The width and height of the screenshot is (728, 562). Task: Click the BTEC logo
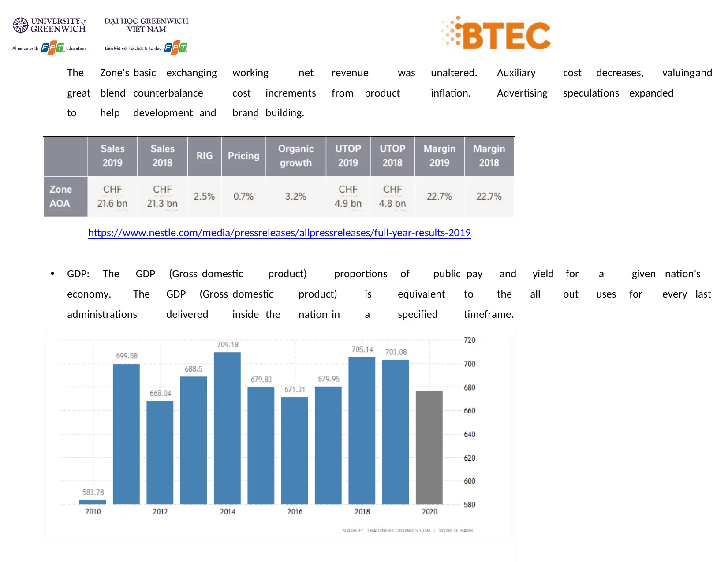coord(496,33)
